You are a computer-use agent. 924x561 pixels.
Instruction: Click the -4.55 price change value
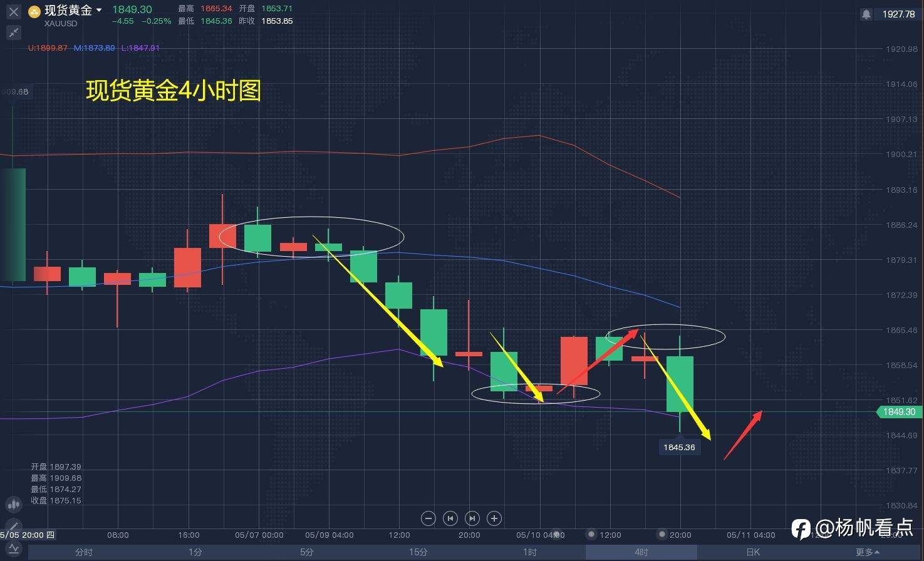coord(123,21)
